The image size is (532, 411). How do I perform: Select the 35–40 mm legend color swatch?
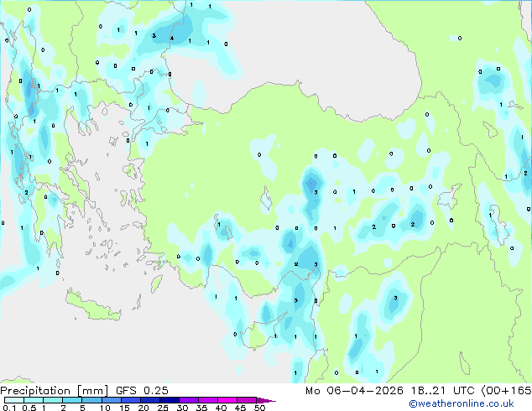[208, 400]
